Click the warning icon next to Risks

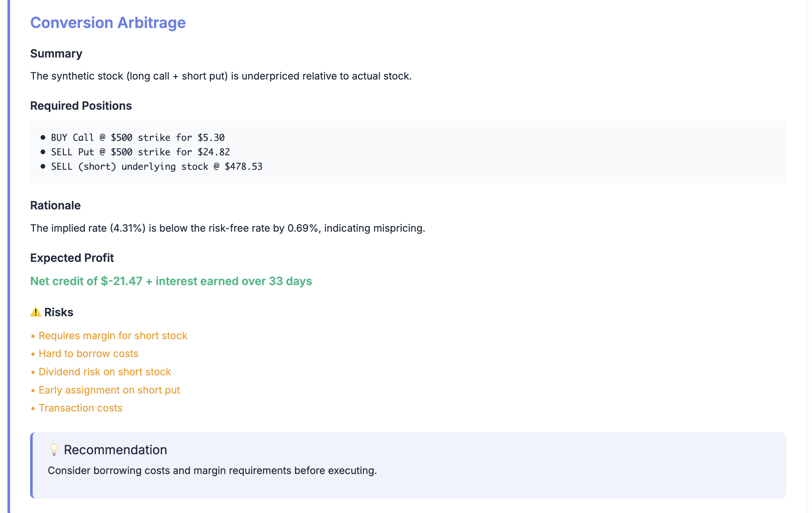tap(36, 312)
